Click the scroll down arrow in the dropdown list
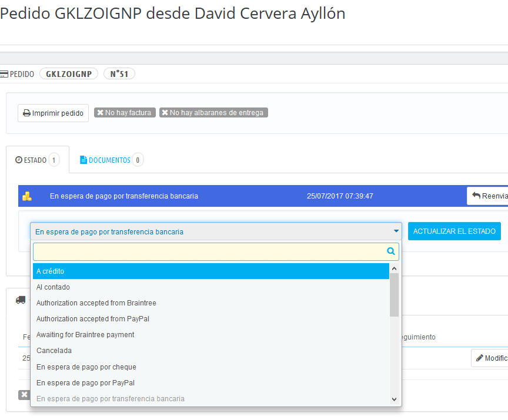Image resolution: width=508 pixels, height=420 pixels. tap(395, 399)
